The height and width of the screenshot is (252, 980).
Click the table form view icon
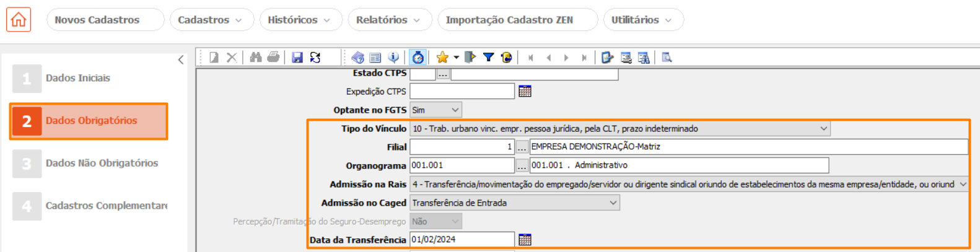(375, 58)
